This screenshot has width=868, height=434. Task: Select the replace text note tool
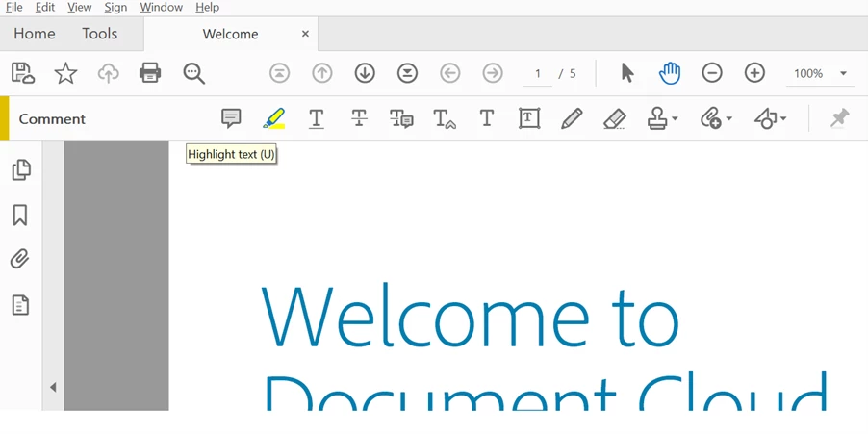coord(401,118)
